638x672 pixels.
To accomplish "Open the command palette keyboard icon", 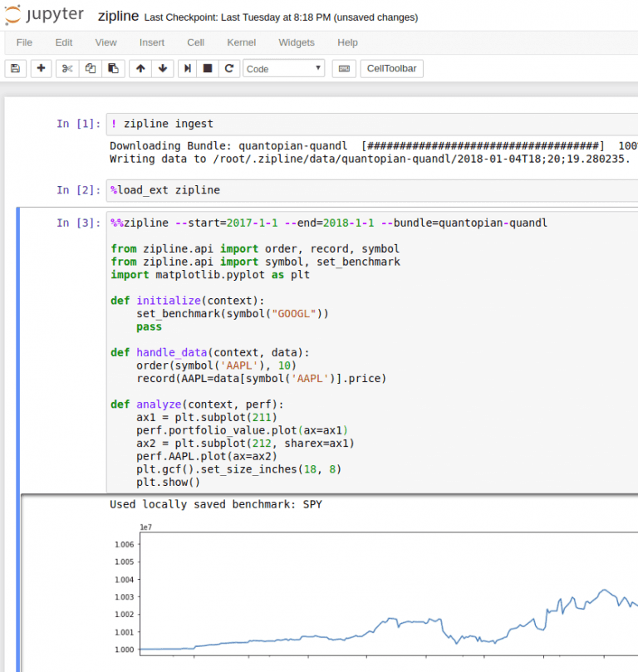I will point(344,69).
